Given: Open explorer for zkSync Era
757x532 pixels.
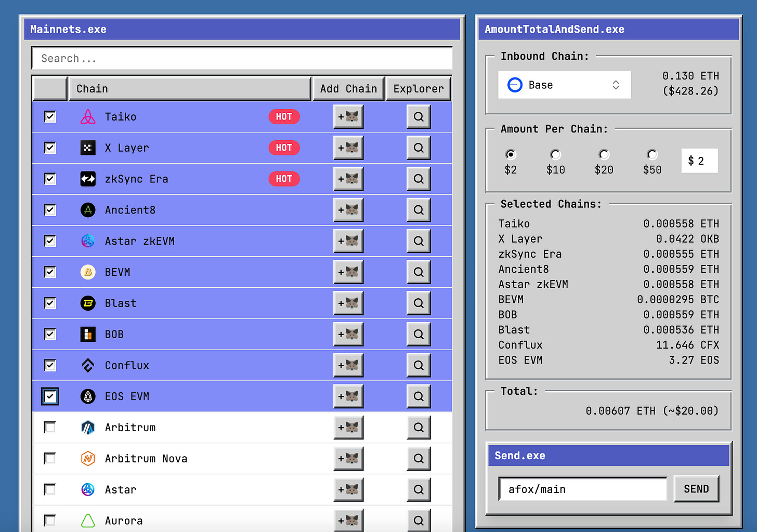Looking at the screenshot, I should tap(419, 179).
